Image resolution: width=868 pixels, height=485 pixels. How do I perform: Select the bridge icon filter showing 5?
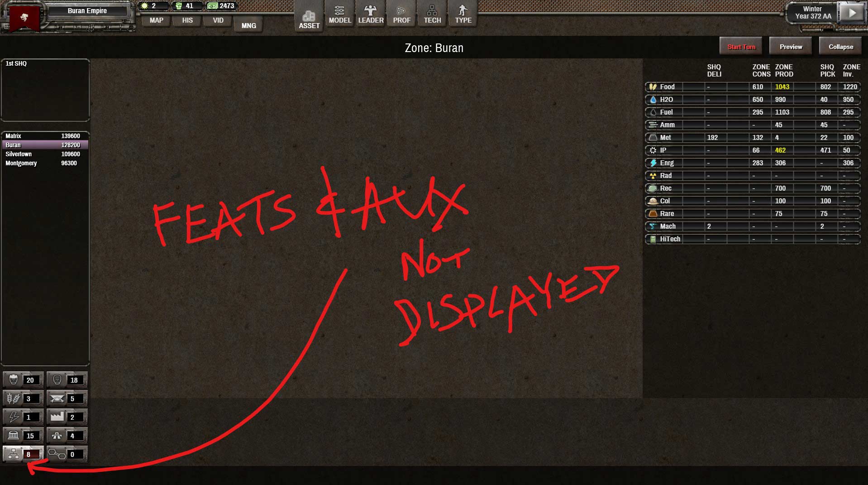[67, 399]
